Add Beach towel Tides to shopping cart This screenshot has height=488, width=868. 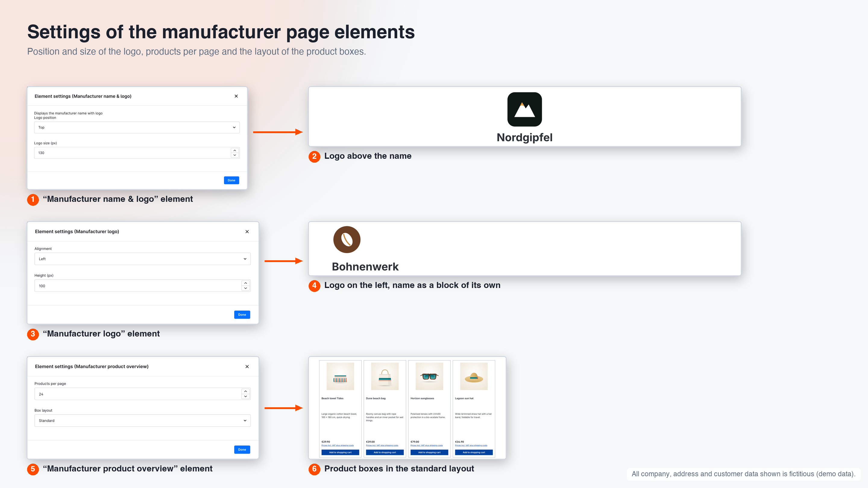click(340, 452)
